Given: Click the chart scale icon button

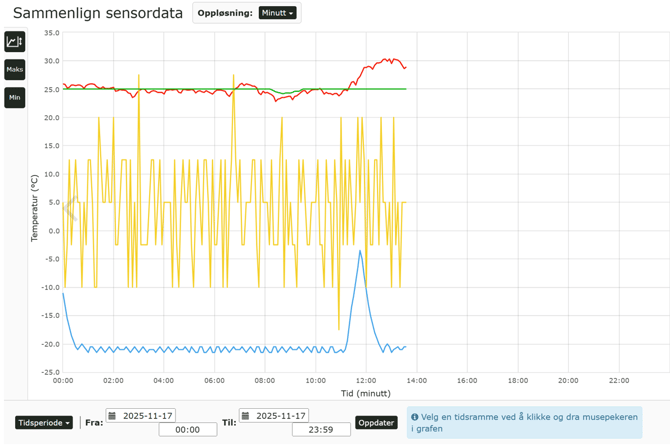Looking at the screenshot, I should click(x=14, y=41).
